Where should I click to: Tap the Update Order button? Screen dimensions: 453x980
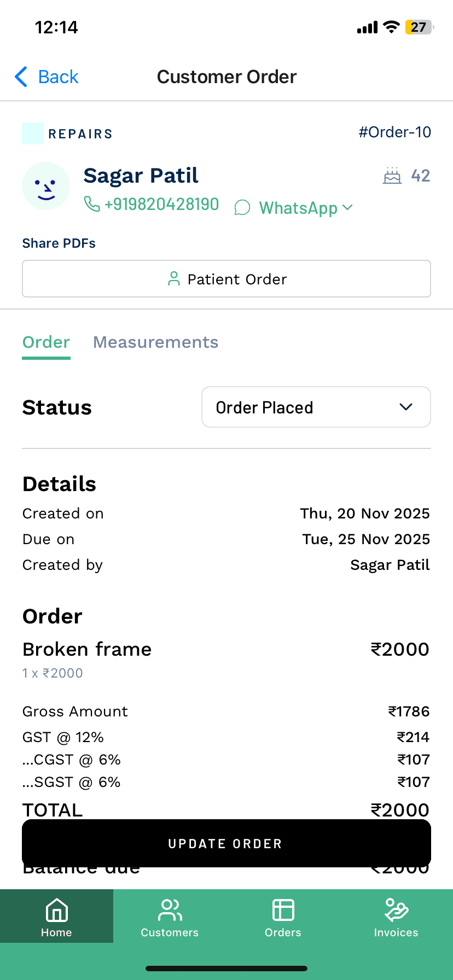coord(226,843)
